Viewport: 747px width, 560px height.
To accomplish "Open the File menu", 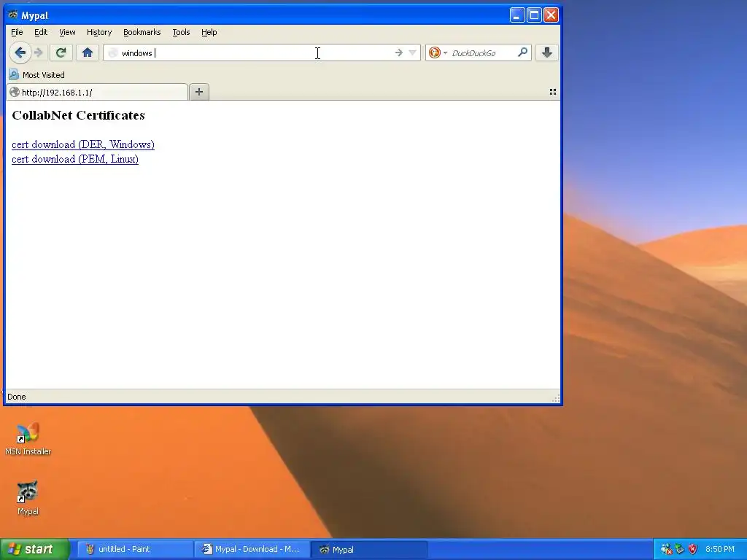I will pos(17,32).
